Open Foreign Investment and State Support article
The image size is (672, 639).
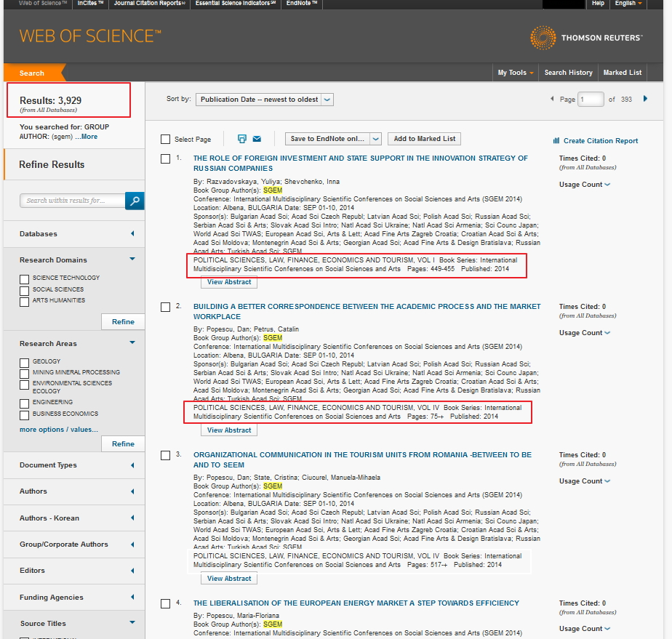[x=361, y=163]
